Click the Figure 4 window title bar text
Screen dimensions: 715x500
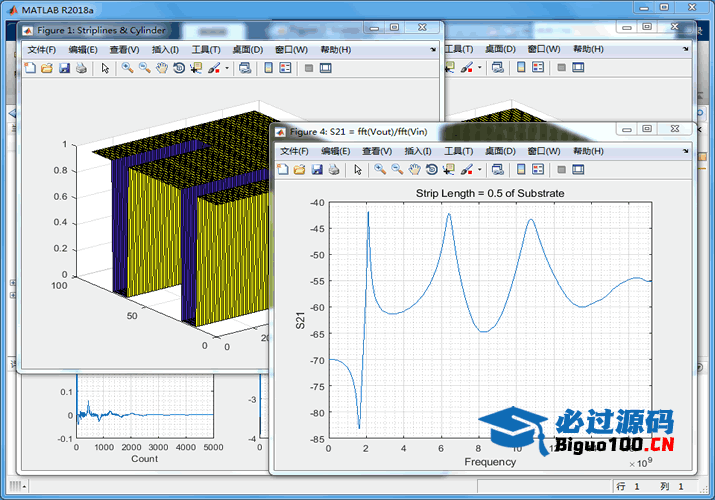coord(358,132)
